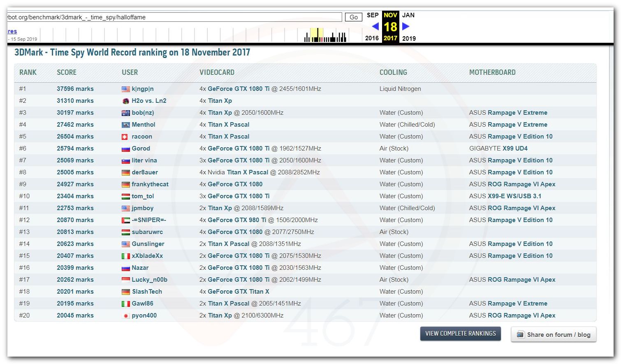Click GIGABYTE X99 UD4 motherboard entry
The image size is (621, 364).
click(x=498, y=148)
